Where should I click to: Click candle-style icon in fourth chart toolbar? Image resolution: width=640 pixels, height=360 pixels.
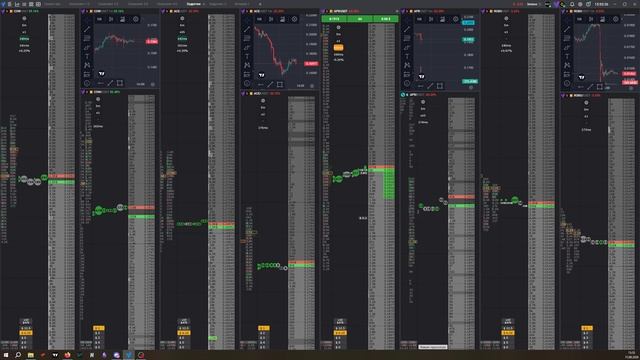tap(591, 19)
